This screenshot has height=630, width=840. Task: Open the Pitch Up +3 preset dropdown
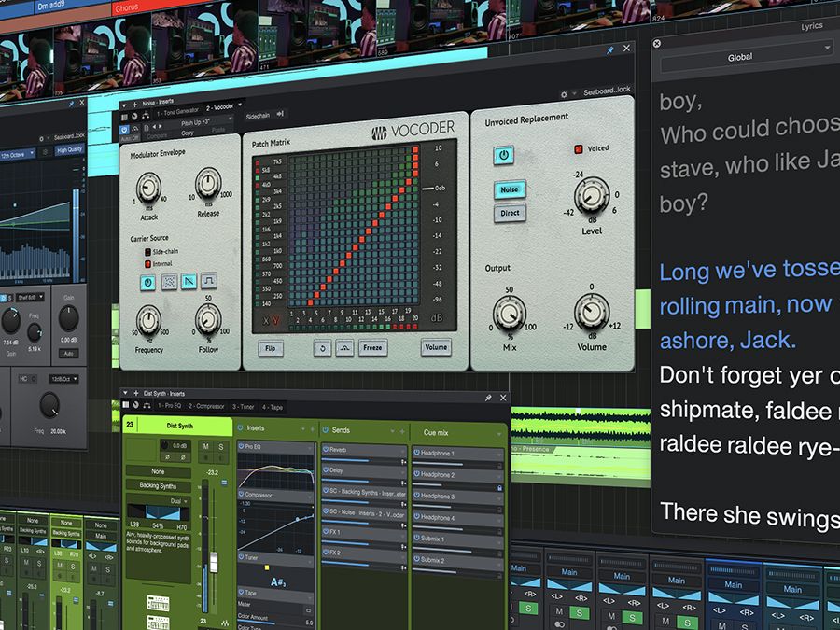click(197, 122)
